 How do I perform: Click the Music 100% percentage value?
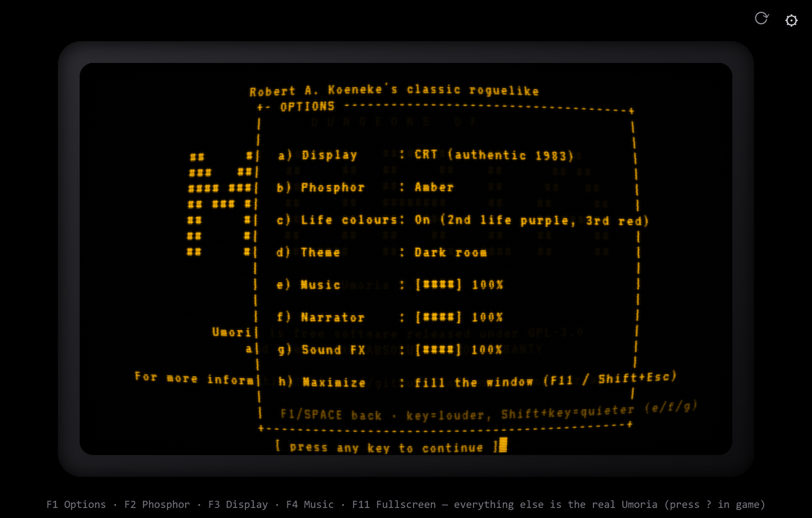tap(487, 285)
